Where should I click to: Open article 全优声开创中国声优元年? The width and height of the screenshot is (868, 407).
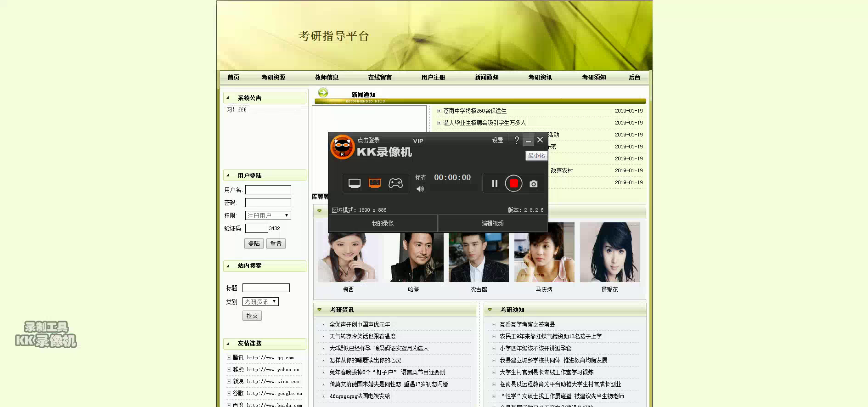click(x=360, y=324)
